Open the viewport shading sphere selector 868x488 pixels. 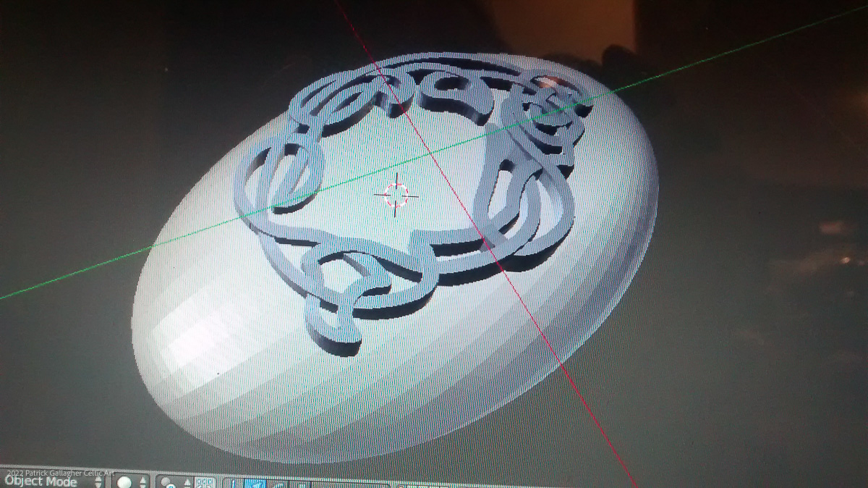click(142, 482)
